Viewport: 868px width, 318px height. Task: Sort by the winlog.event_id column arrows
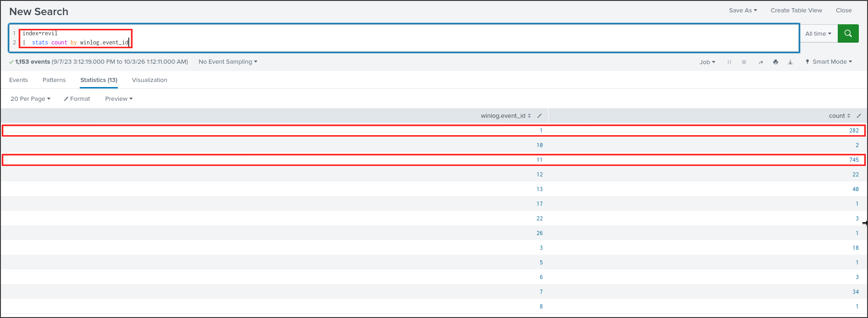(x=529, y=116)
